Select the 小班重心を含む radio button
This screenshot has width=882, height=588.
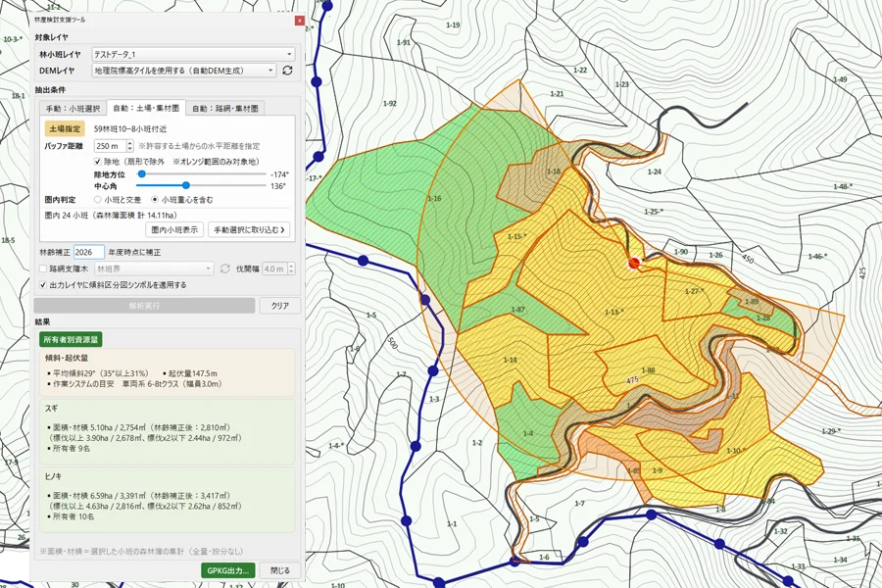[x=155, y=200]
